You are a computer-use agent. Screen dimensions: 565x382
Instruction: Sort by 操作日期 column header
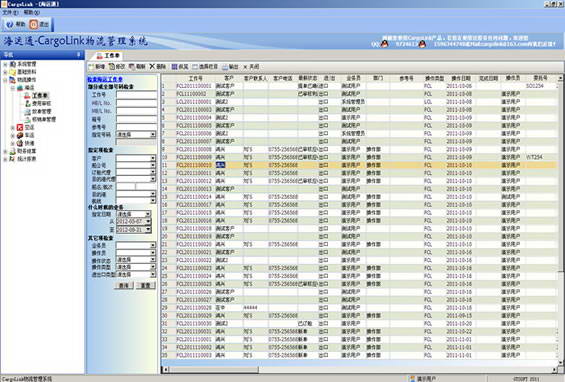pyautogui.click(x=461, y=78)
